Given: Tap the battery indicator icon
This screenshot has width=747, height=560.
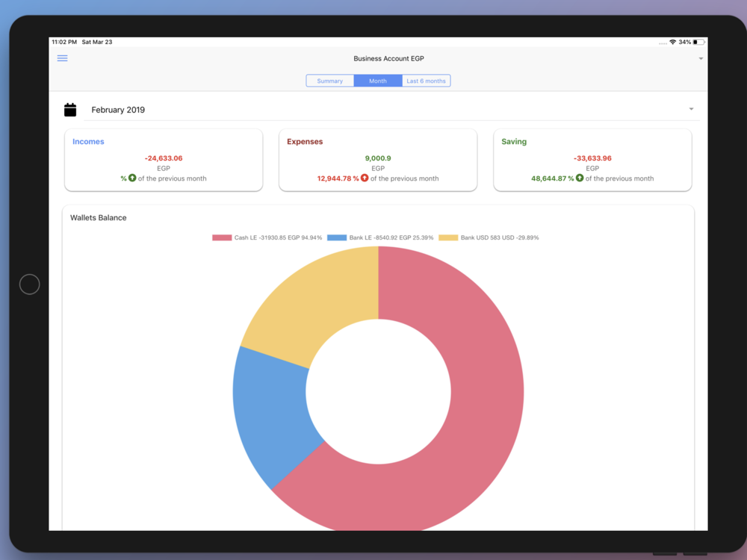Looking at the screenshot, I should pos(699,43).
